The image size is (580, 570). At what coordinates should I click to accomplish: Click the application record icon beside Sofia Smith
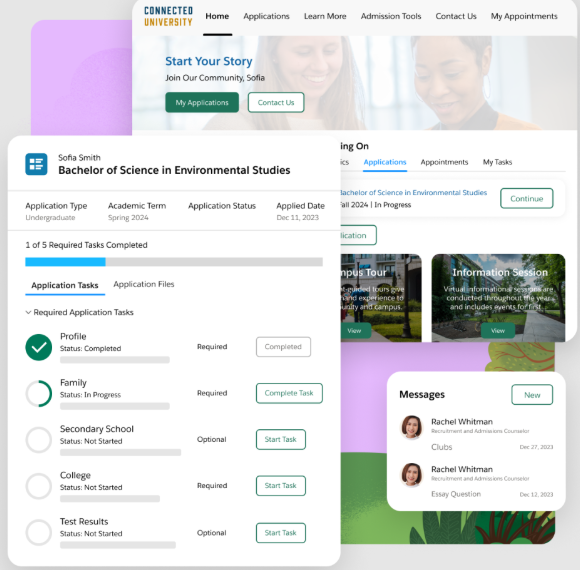pyautogui.click(x=36, y=164)
